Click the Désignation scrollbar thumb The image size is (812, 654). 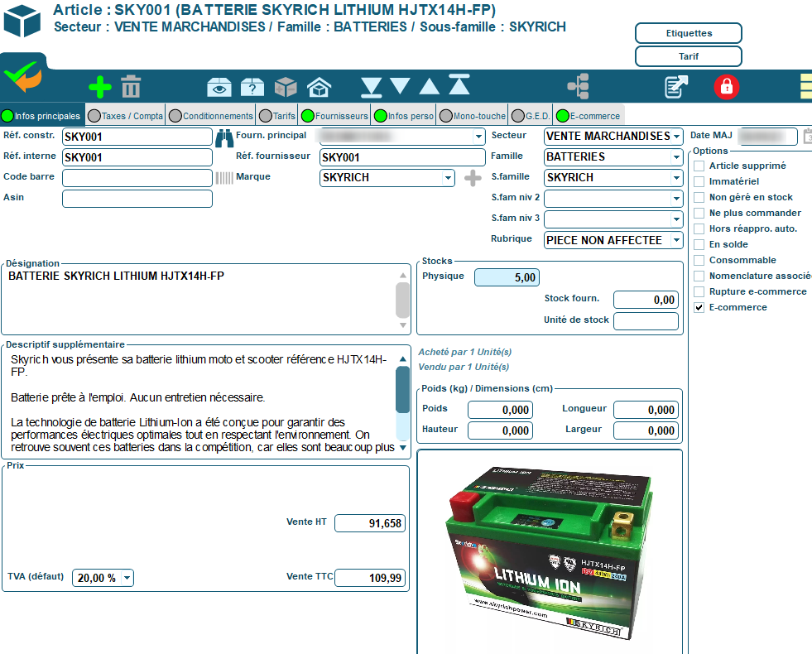[402, 300]
